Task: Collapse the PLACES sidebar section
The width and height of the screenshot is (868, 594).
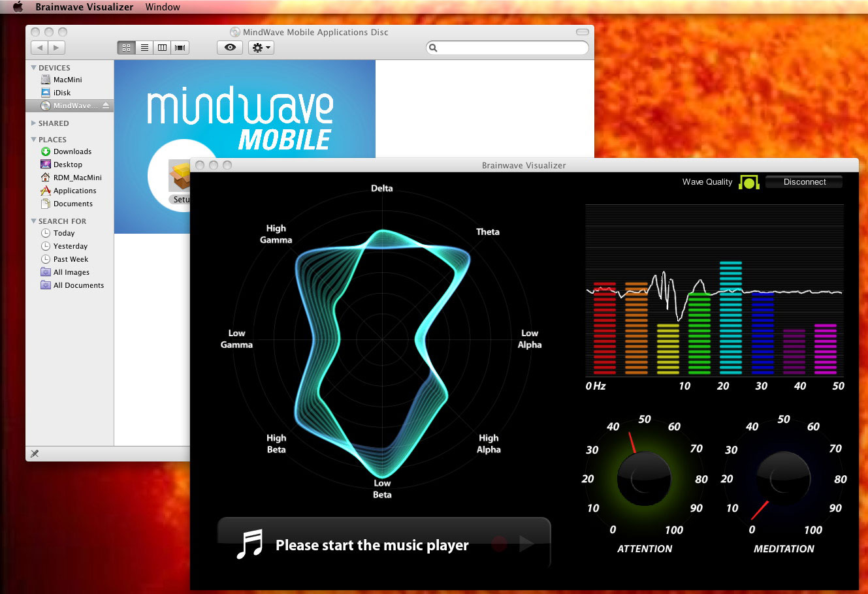Action: [33, 140]
